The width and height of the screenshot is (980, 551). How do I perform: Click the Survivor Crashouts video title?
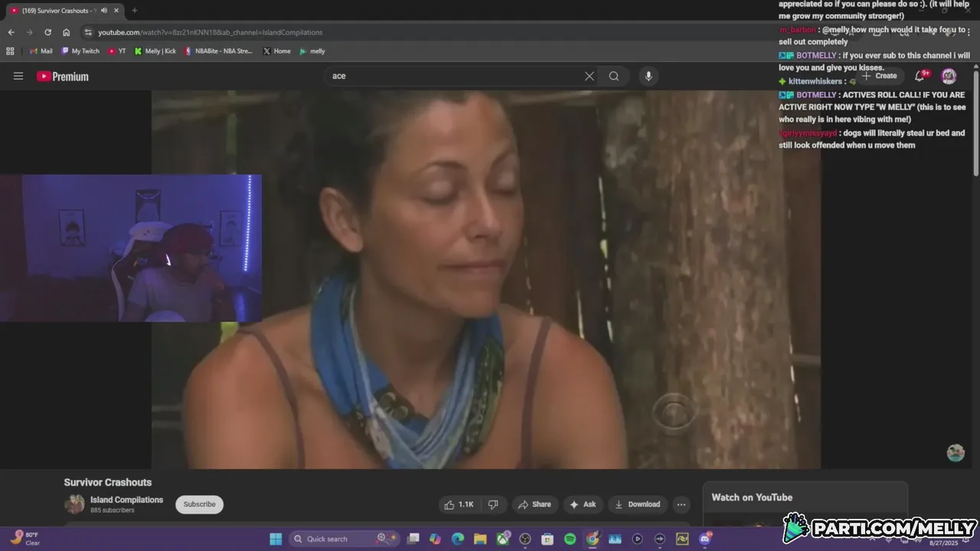pos(108,482)
